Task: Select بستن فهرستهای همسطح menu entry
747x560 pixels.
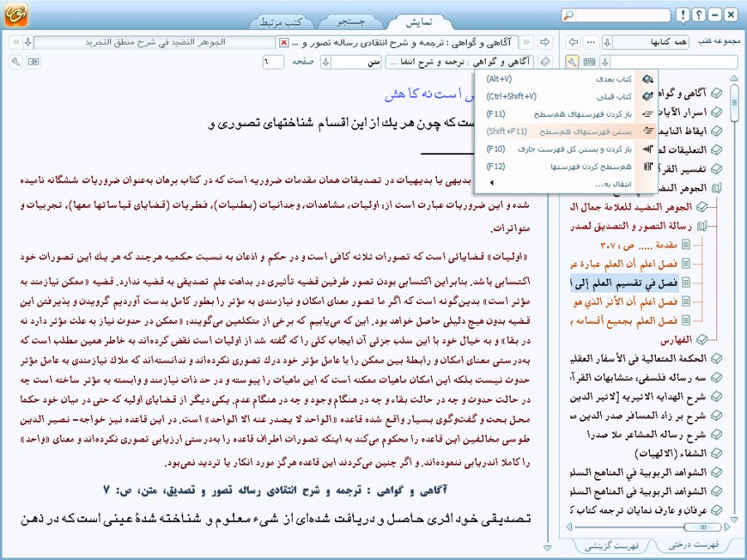Action: tap(565, 132)
